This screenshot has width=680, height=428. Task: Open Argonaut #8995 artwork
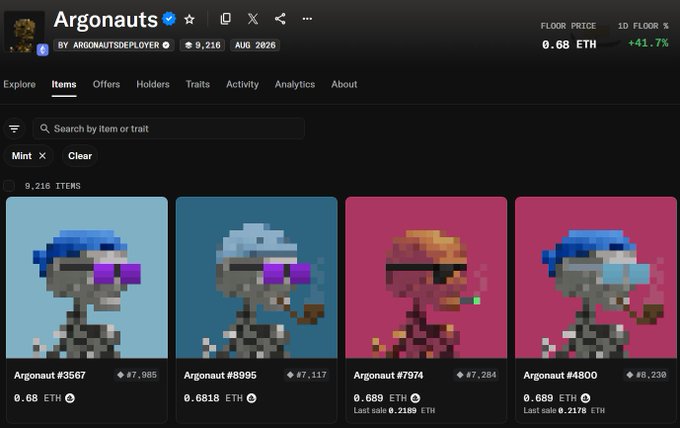coord(257,278)
